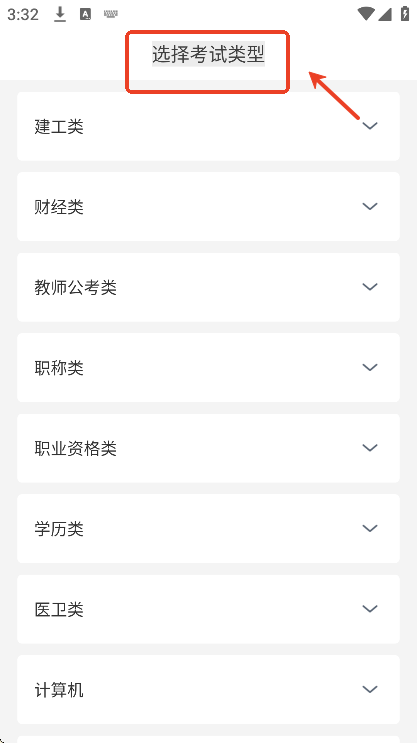Expand the 教师公考类 chevron arrow

pos(370,287)
